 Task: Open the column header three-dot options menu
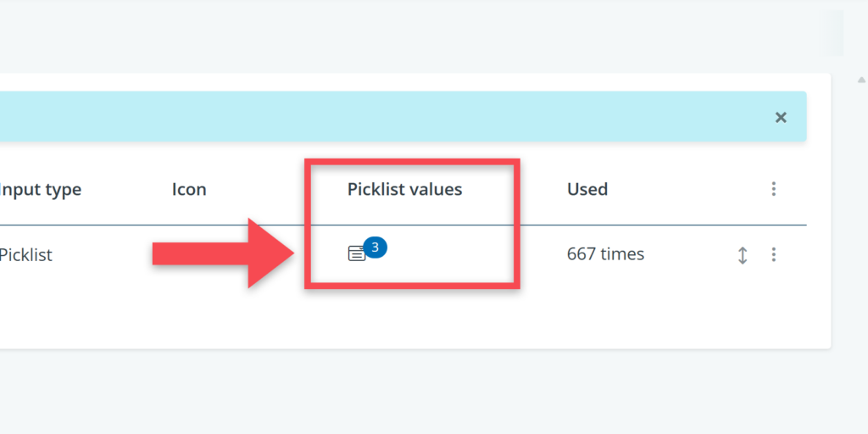pyautogui.click(x=773, y=189)
